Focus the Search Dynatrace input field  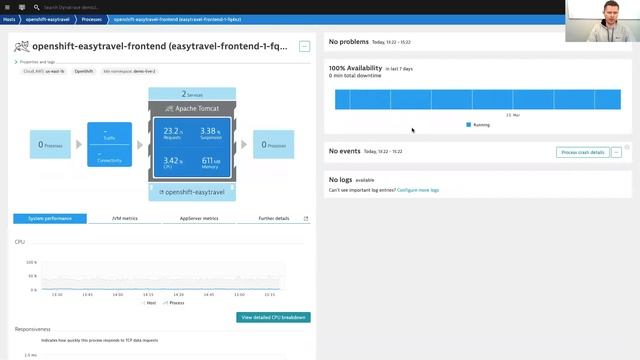click(71, 7)
